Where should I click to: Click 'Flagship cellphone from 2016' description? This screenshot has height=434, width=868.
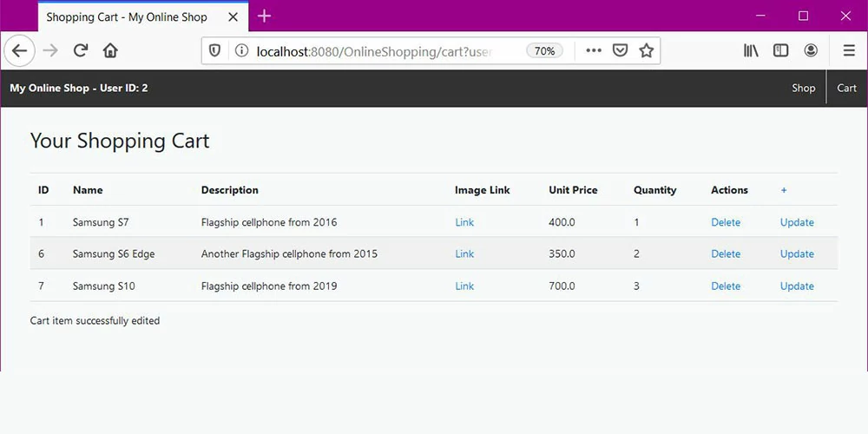(x=269, y=222)
